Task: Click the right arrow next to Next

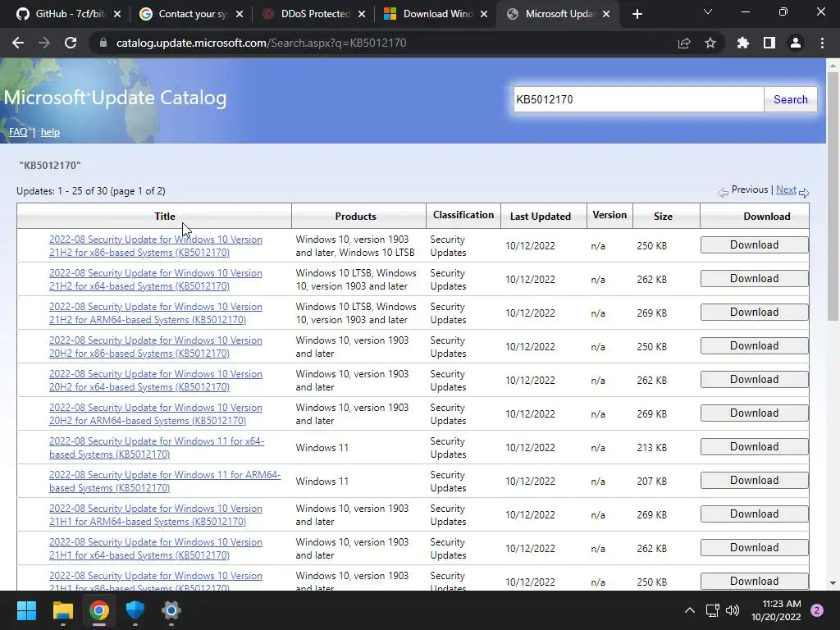Action: point(804,192)
